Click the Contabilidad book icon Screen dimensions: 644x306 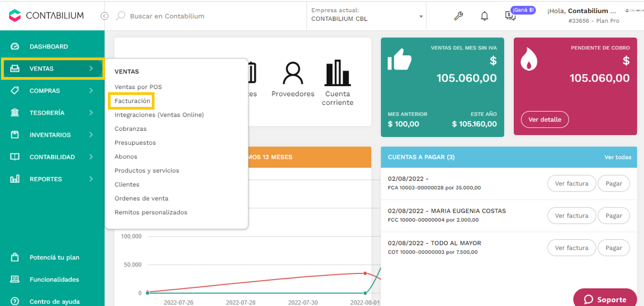click(x=15, y=157)
